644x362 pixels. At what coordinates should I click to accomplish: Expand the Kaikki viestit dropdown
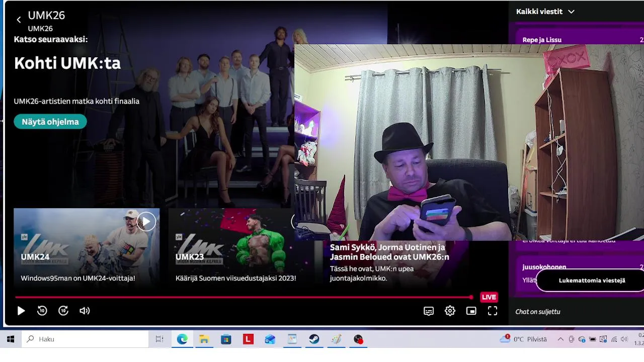pos(545,12)
